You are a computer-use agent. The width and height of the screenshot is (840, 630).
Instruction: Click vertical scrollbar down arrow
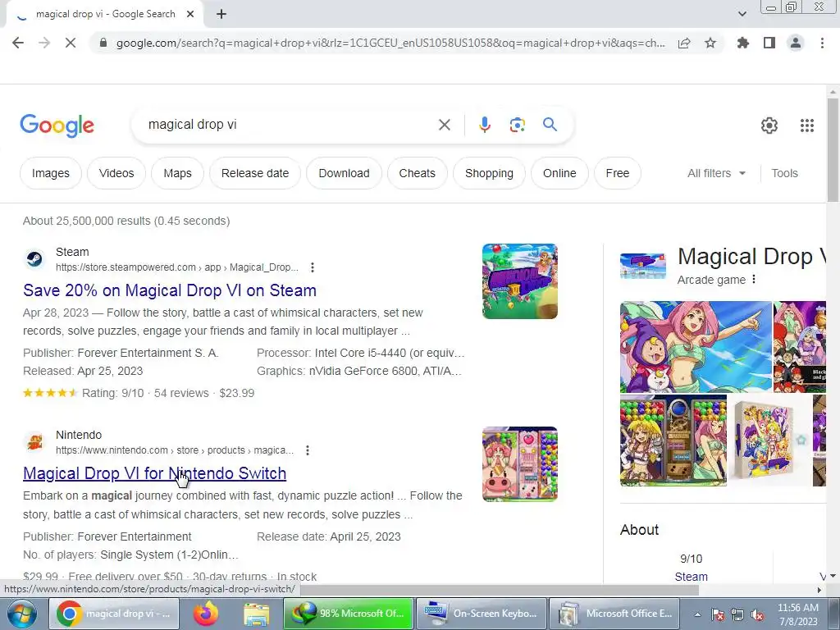[833, 576]
